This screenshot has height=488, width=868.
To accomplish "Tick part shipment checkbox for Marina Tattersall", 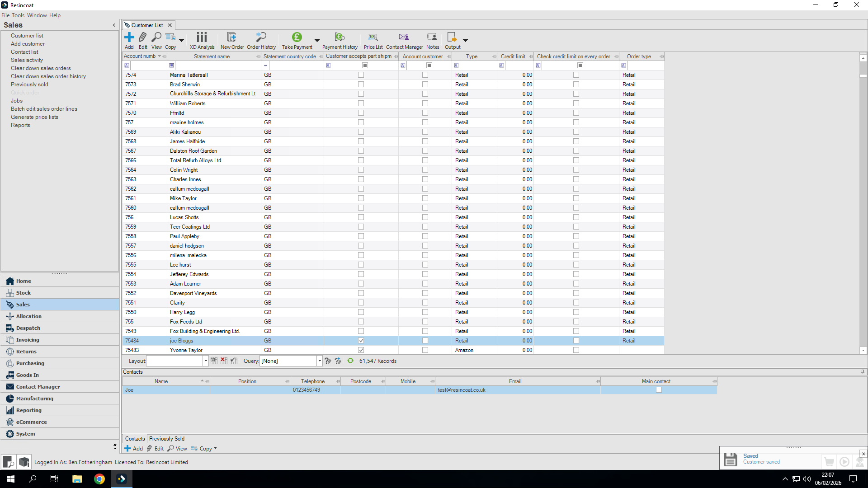I will (361, 75).
